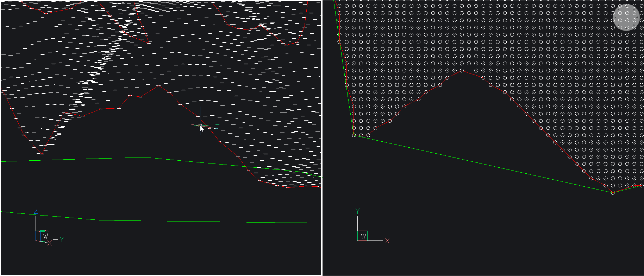Click the central red polyline peak in left viewport

(159, 85)
